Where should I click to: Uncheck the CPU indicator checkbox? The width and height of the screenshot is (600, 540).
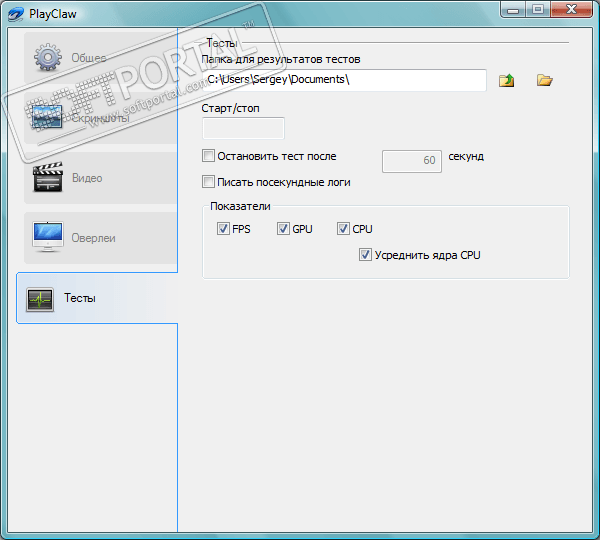[x=343, y=228]
